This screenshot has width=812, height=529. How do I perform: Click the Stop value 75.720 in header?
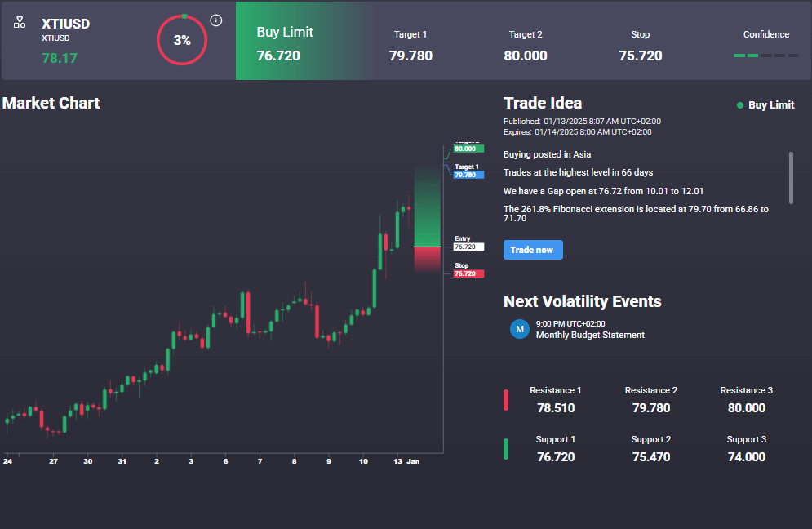(x=641, y=56)
